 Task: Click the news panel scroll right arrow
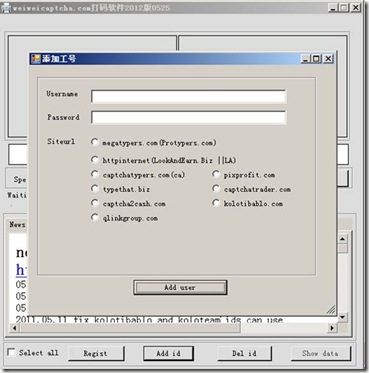tap(332, 328)
